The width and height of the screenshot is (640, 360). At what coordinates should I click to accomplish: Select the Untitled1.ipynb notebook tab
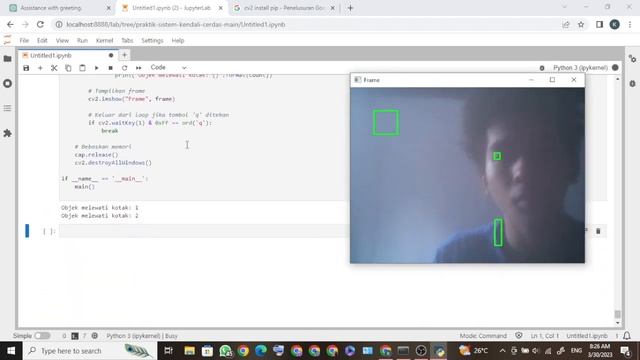[68, 55]
